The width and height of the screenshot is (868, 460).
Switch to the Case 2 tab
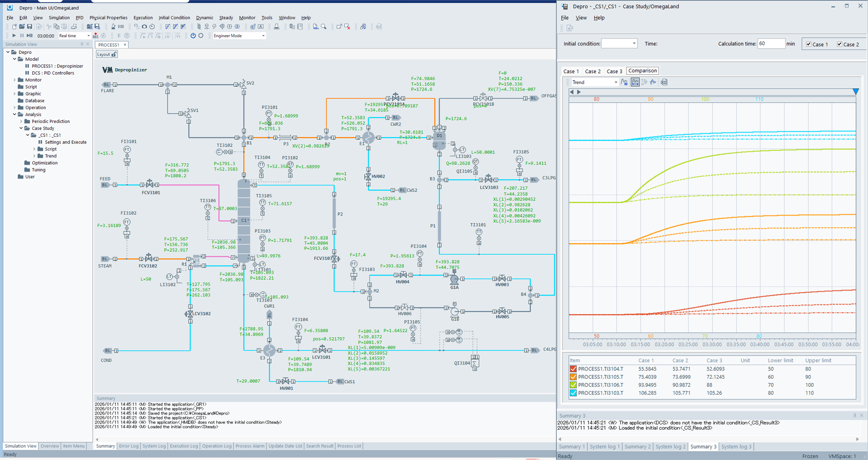(x=592, y=71)
